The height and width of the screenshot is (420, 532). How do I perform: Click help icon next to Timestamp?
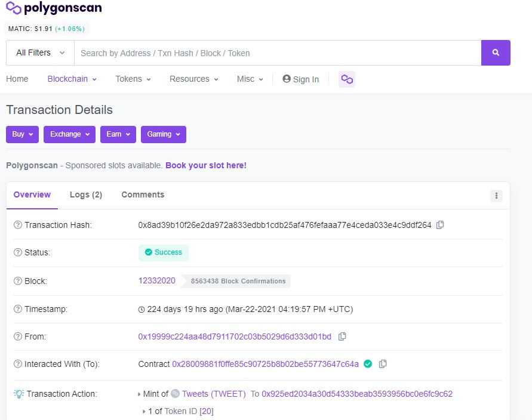(18, 309)
